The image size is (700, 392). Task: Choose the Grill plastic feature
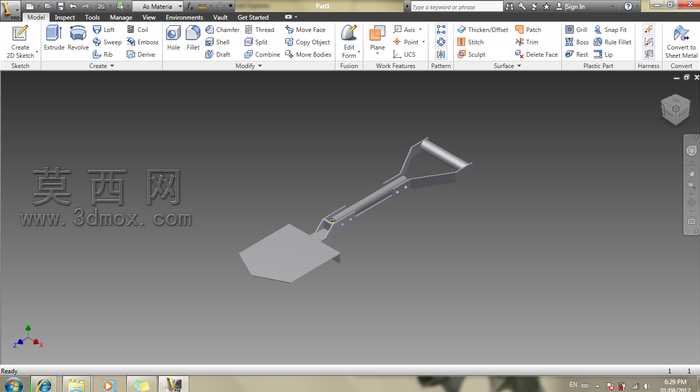tap(576, 29)
